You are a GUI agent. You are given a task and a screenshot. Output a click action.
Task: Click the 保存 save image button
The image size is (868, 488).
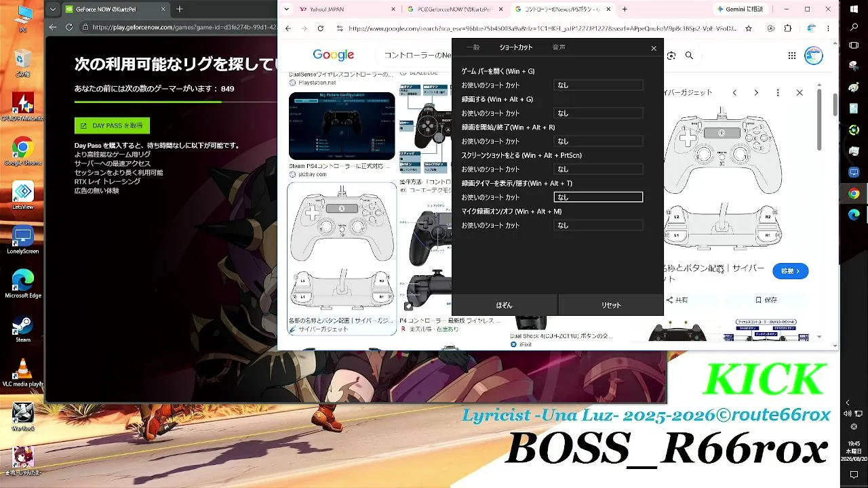point(766,300)
